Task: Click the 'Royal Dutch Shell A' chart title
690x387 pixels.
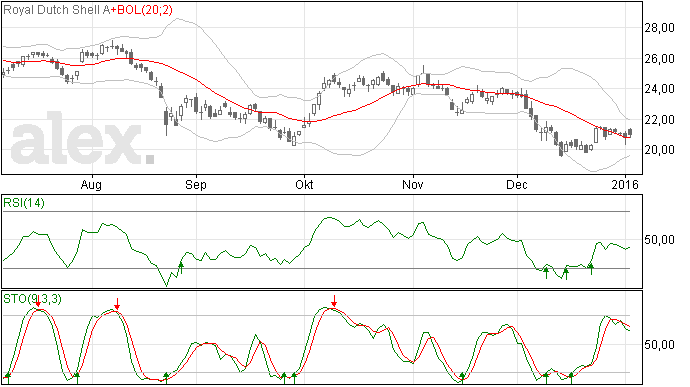Action: click(56, 10)
